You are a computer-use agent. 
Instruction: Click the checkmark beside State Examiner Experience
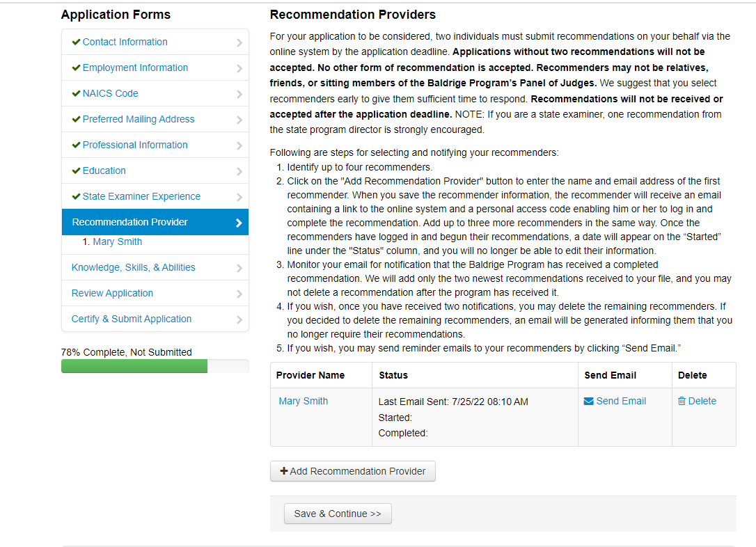tap(76, 196)
